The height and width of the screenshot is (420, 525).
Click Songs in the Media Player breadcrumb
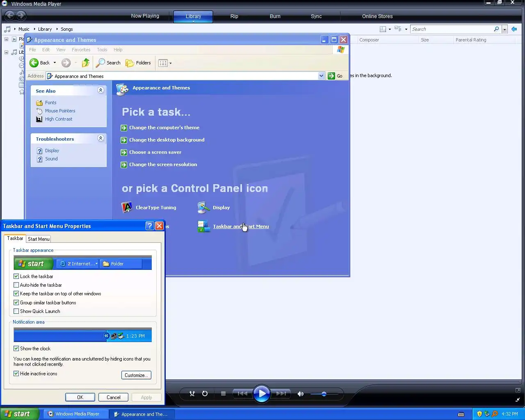[66, 29]
